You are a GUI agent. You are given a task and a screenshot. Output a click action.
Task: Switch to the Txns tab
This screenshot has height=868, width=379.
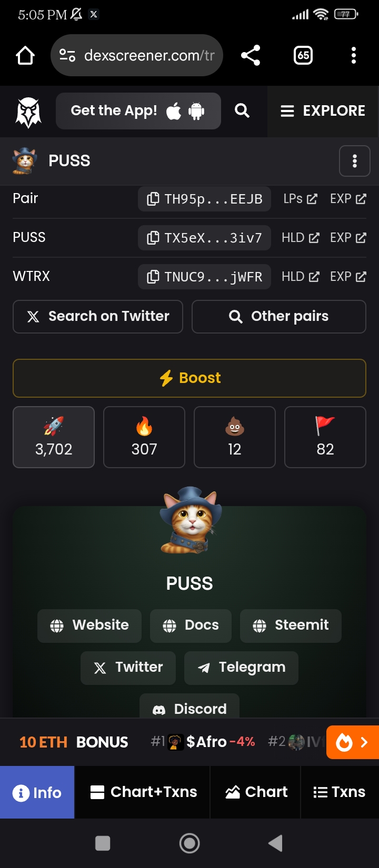[x=340, y=792]
